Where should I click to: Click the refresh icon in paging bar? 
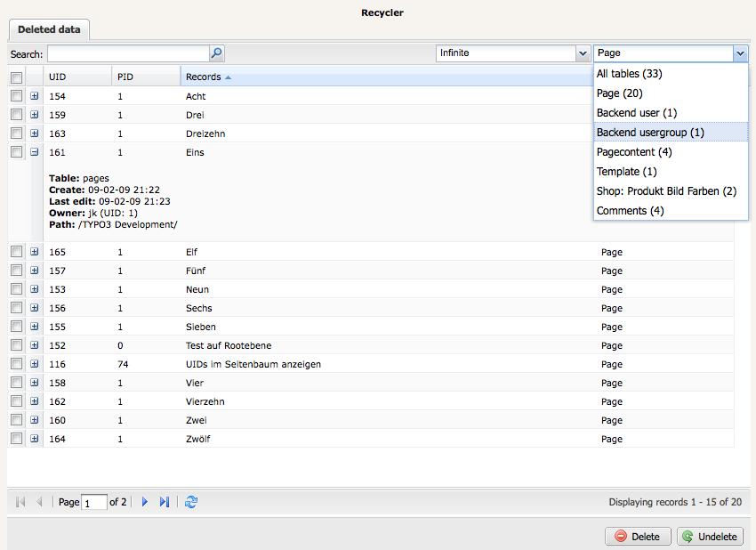point(191,503)
